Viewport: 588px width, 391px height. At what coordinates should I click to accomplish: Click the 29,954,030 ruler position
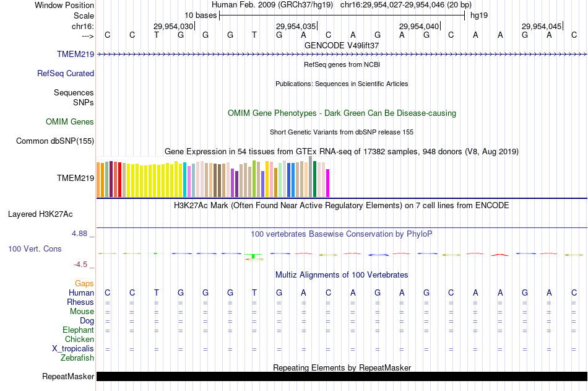(x=173, y=26)
